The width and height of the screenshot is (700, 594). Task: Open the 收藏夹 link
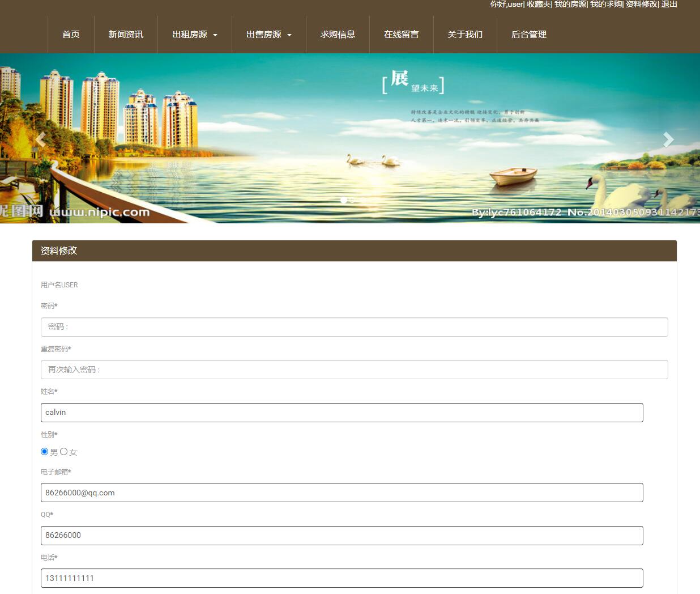click(x=539, y=4)
